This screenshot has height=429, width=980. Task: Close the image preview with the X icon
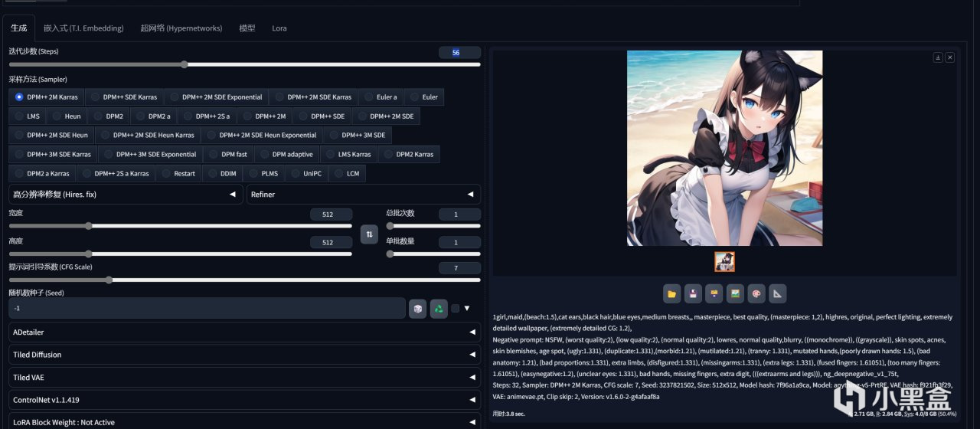click(x=950, y=57)
